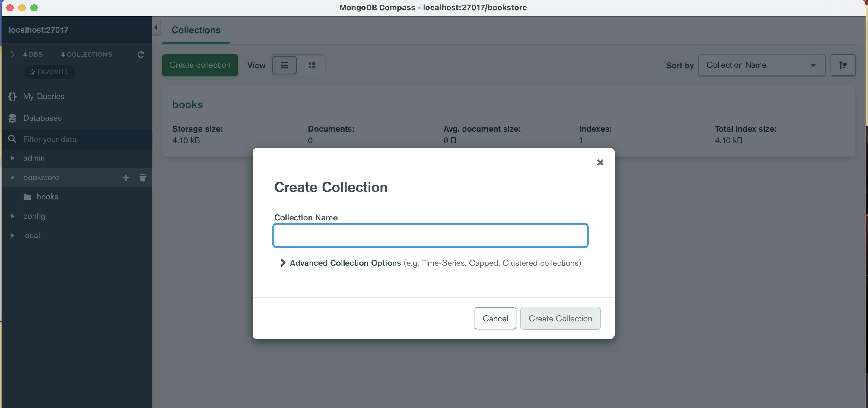The image size is (868, 408).
Task: Open the Sort by Collection Name dropdown
Action: point(762,65)
